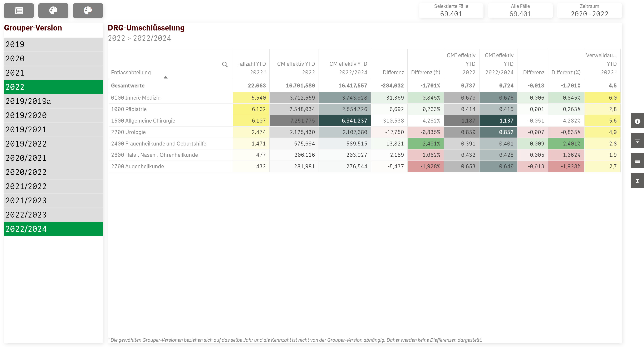Select grouper version 2020
This screenshot has width=644, height=348.
(53, 59)
